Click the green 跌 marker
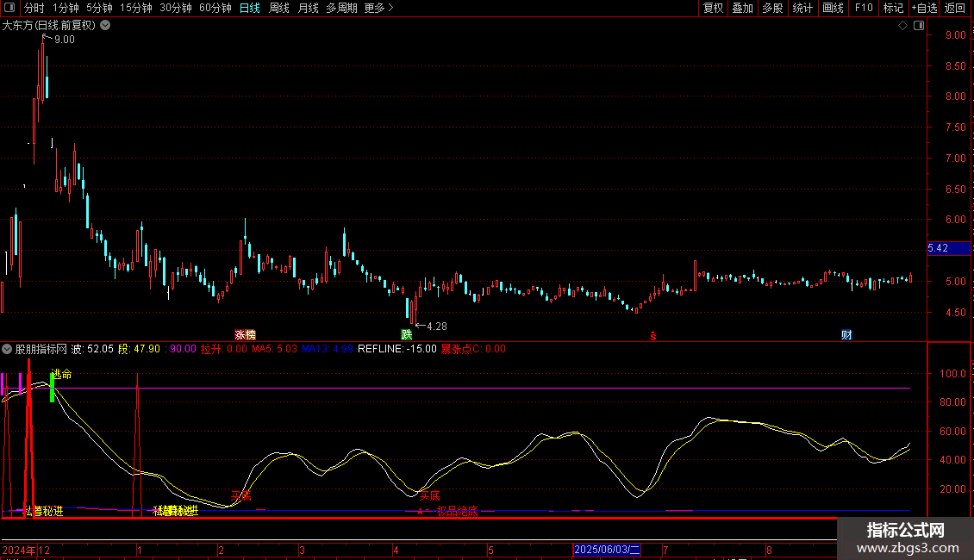The height and width of the screenshot is (560, 974). (407, 334)
